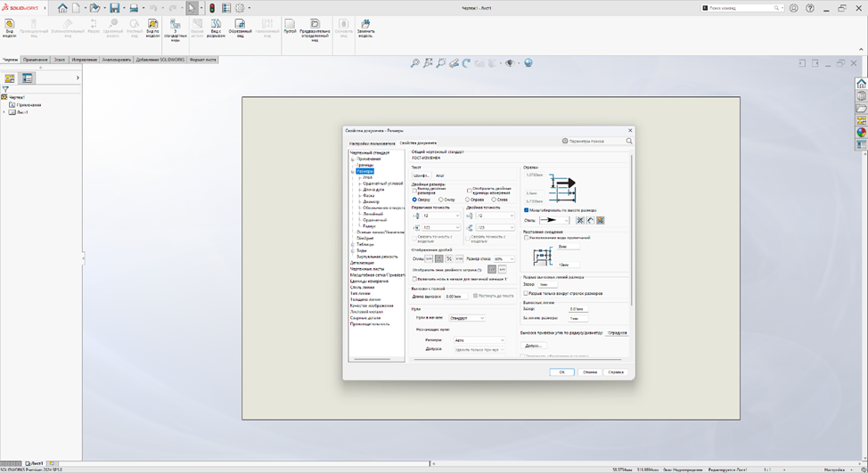
Task: Open the Формат листа ribbon tab
Action: (202, 60)
